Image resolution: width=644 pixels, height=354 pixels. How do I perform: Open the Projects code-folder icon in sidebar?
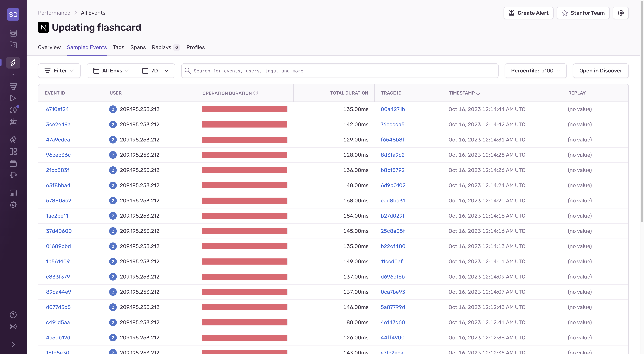pyautogui.click(x=13, y=45)
